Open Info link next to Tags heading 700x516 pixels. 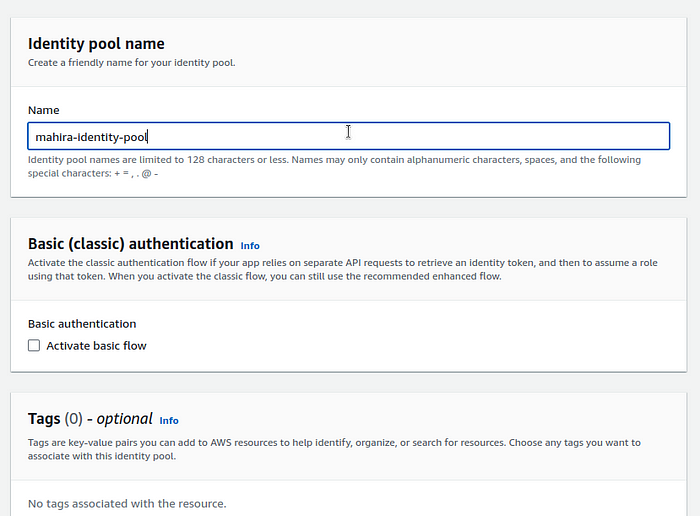tap(169, 420)
